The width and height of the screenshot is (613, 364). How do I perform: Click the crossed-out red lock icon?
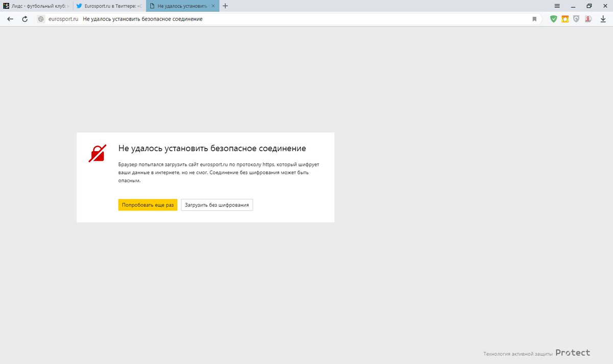[x=97, y=153]
